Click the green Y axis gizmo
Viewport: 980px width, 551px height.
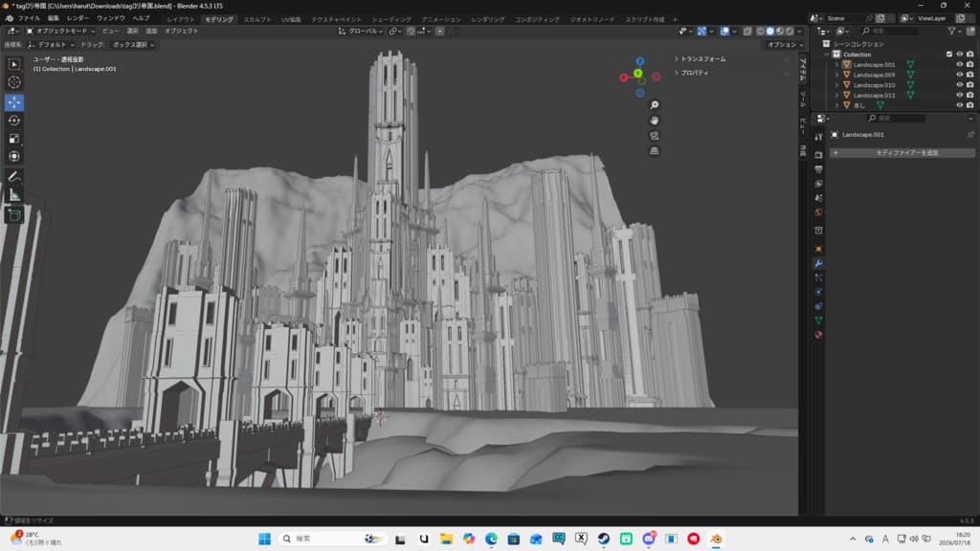(x=638, y=74)
